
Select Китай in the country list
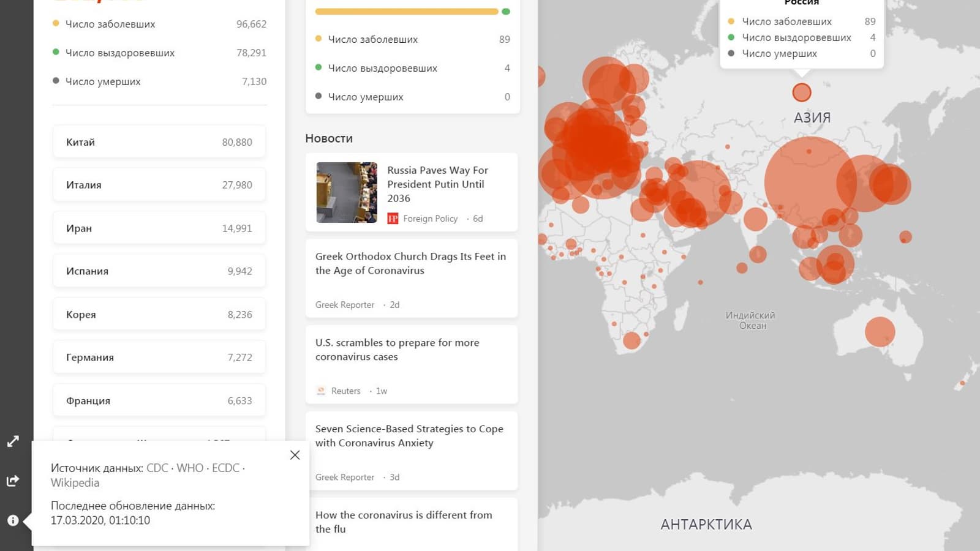pos(159,142)
